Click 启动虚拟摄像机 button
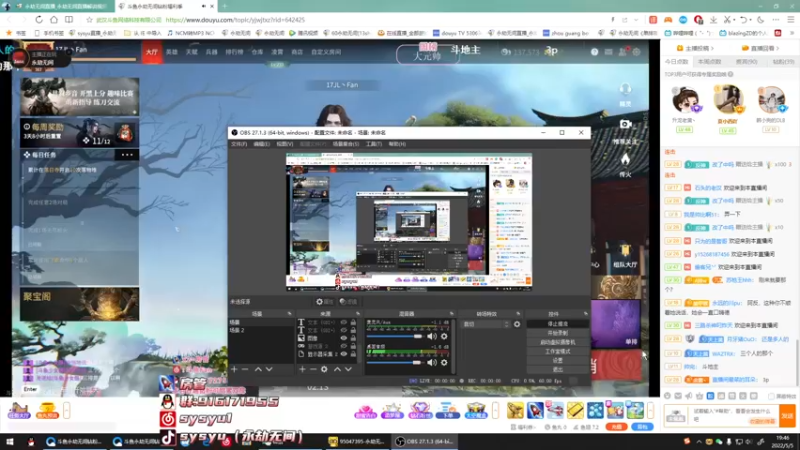The height and width of the screenshot is (450, 800). coord(557,342)
